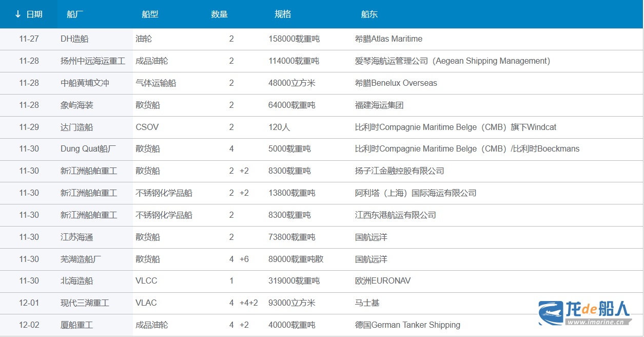Viewport: 644px width, 337px height.
Task: Select 中船黄埔文冲 shipyard cell
Action: click(85, 83)
